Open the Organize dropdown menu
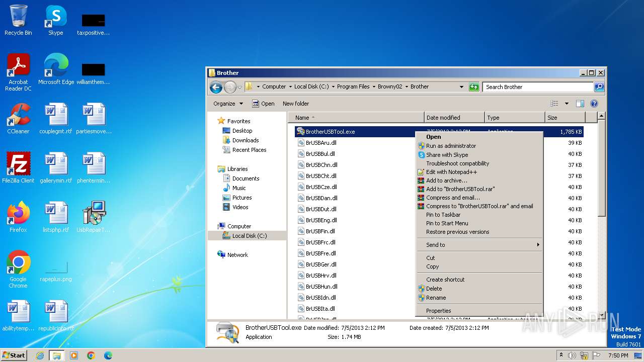Screen dimensions: 644x362 tap(228, 104)
